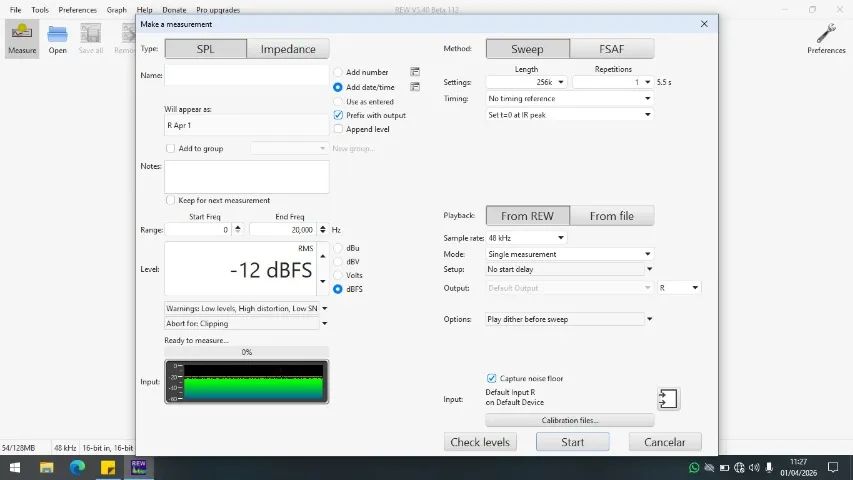
Task: Open the Graph menu
Action: click(x=116, y=10)
